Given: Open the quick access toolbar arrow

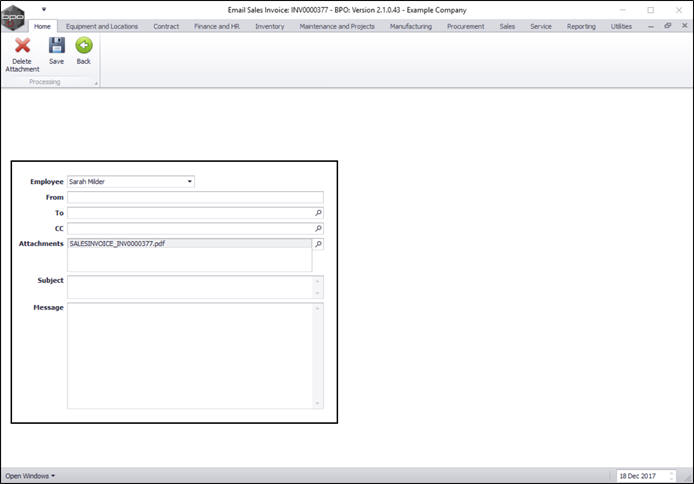Looking at the screenshot, I should tap(44, 9).
